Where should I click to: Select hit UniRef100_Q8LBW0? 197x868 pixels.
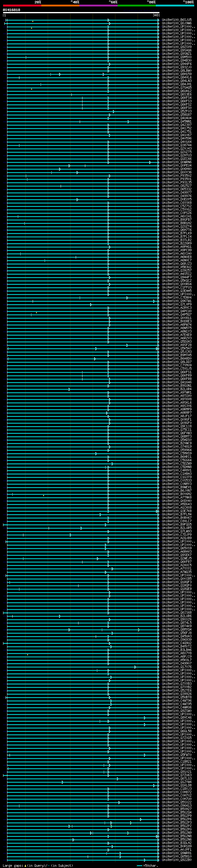[x=177, y=71]
